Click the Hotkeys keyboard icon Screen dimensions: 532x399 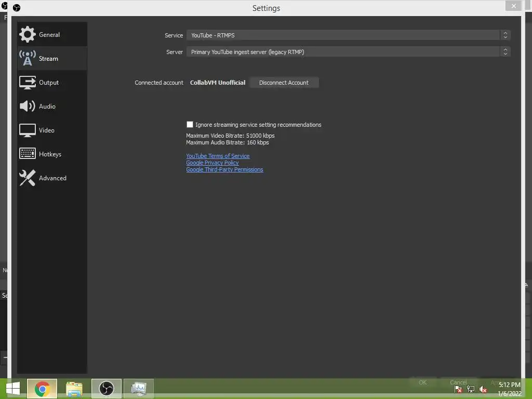tap(27, 154)
